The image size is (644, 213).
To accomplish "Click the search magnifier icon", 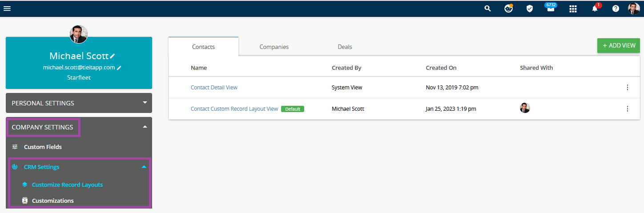I will [x=488, y=8].
